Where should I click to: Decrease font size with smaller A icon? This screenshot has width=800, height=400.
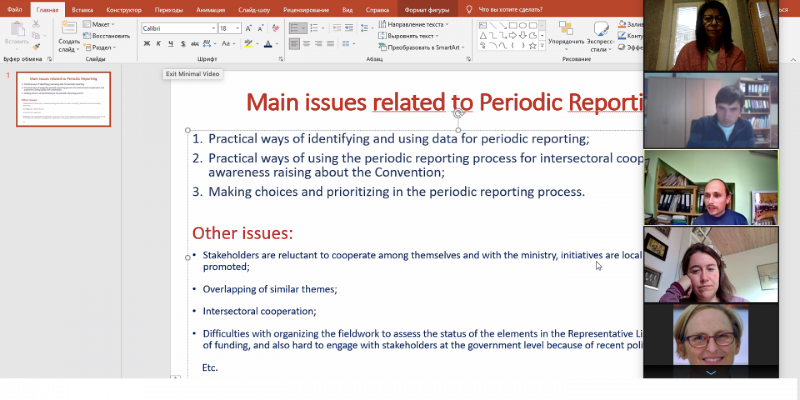261,29
